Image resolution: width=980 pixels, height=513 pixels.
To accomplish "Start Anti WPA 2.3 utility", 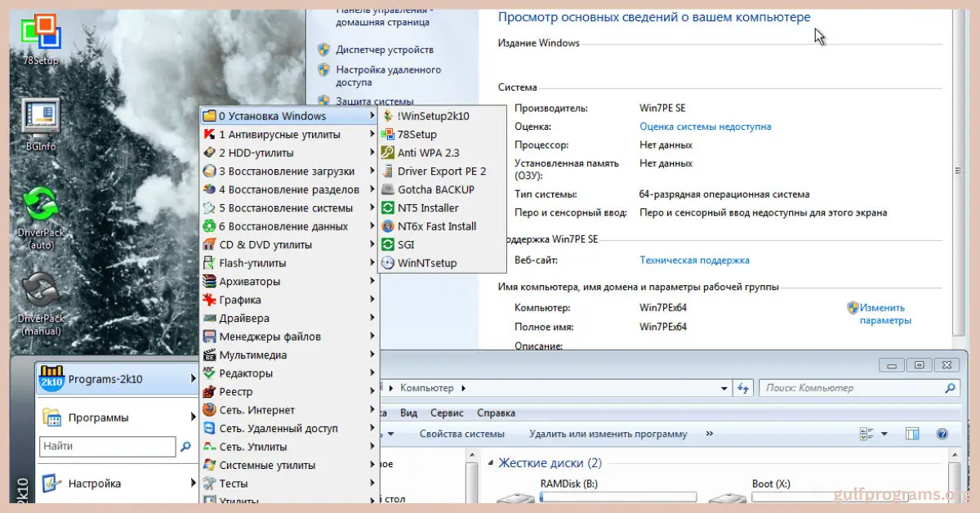I will click(428, 153).
